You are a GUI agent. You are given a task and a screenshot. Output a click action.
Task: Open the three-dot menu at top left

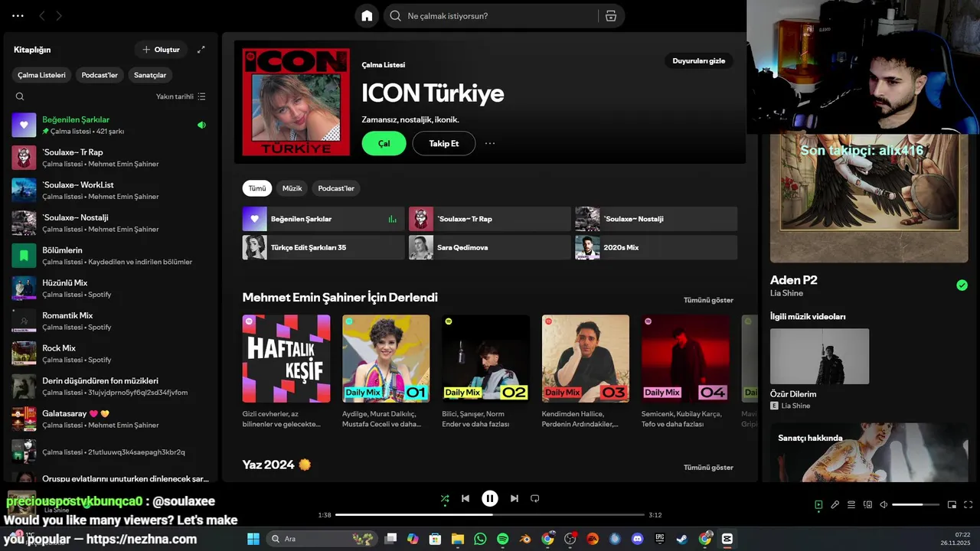click(x=18, y=15)
